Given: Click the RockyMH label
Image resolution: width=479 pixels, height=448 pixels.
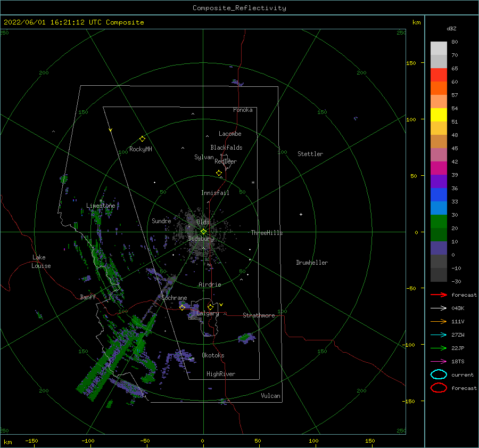Looking at the screenshot, I should pyautogui.click(x=141, y=149).
